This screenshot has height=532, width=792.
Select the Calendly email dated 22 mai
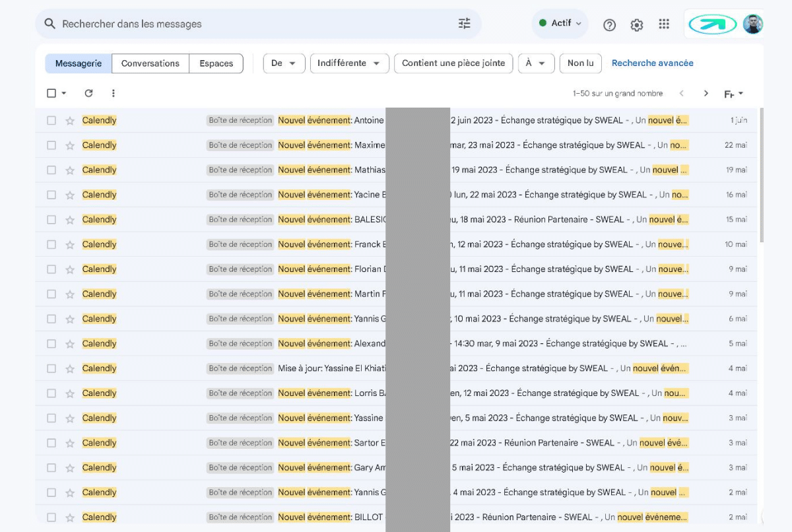pos(51,145)
